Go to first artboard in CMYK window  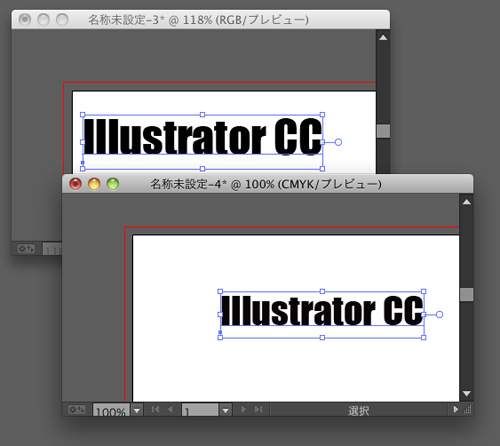coord(155,409)
